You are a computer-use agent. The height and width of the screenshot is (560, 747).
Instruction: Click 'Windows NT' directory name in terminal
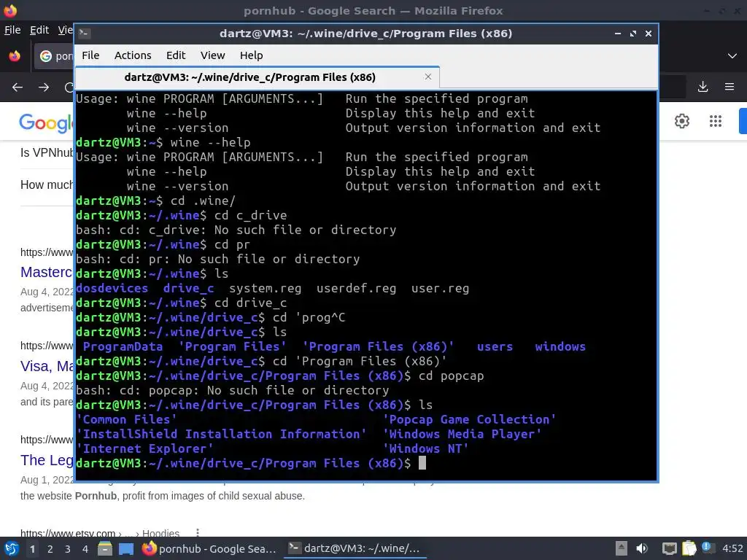point(426,448)
